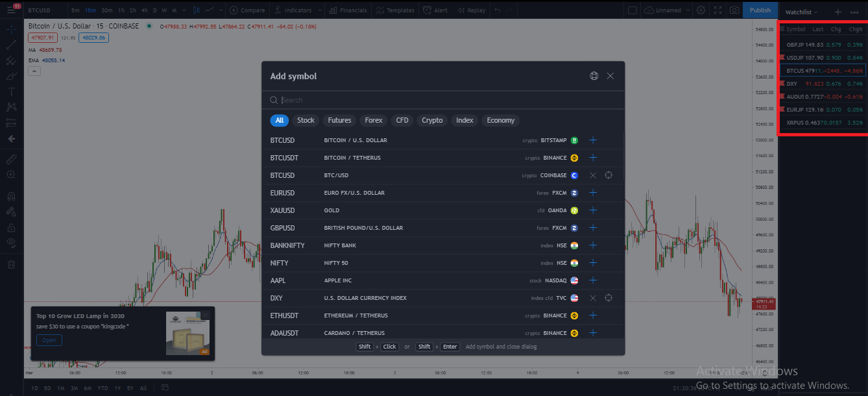Screen dimensions: 868x396
Task: Switch to the 5m interval
Action: pyautogui.click(x=76, y=10)
